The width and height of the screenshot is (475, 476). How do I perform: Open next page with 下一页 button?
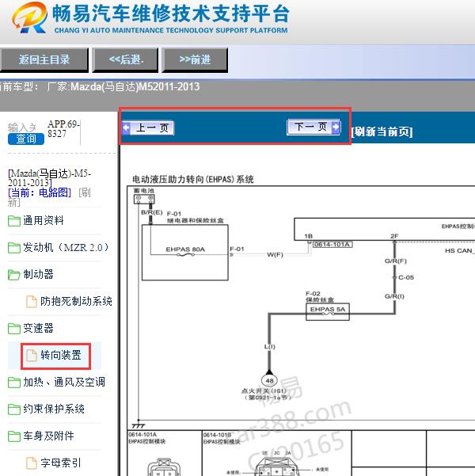(x=313, y=127)
